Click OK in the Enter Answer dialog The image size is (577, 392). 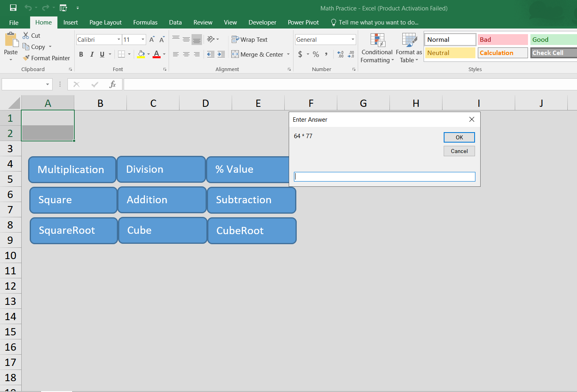[x=459, y=137]
